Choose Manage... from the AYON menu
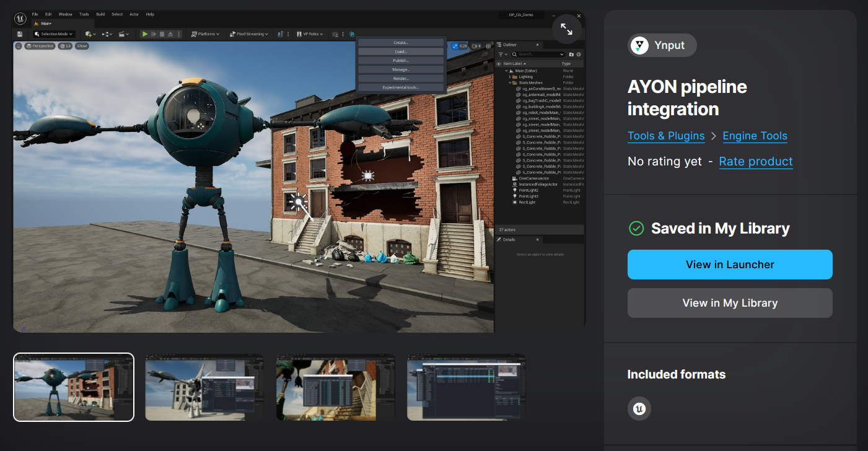This screenshot has height=451, width=868. pyautogui.click(x=401, y=69)
